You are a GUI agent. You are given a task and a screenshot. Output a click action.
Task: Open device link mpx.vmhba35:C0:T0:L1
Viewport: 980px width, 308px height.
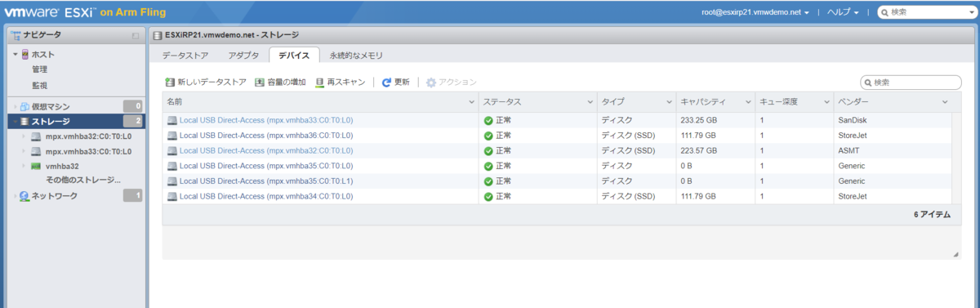click(266, 181)
